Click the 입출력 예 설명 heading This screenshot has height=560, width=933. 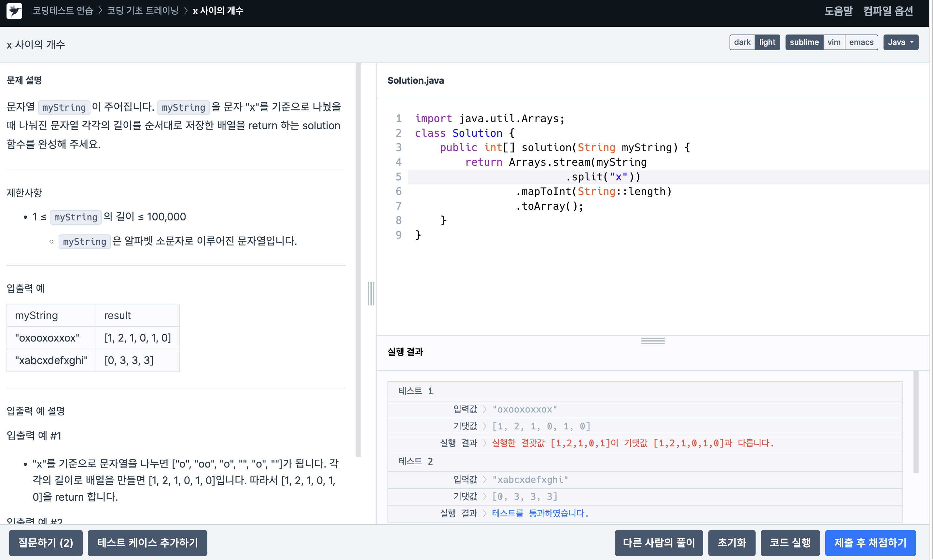[35, 411]
